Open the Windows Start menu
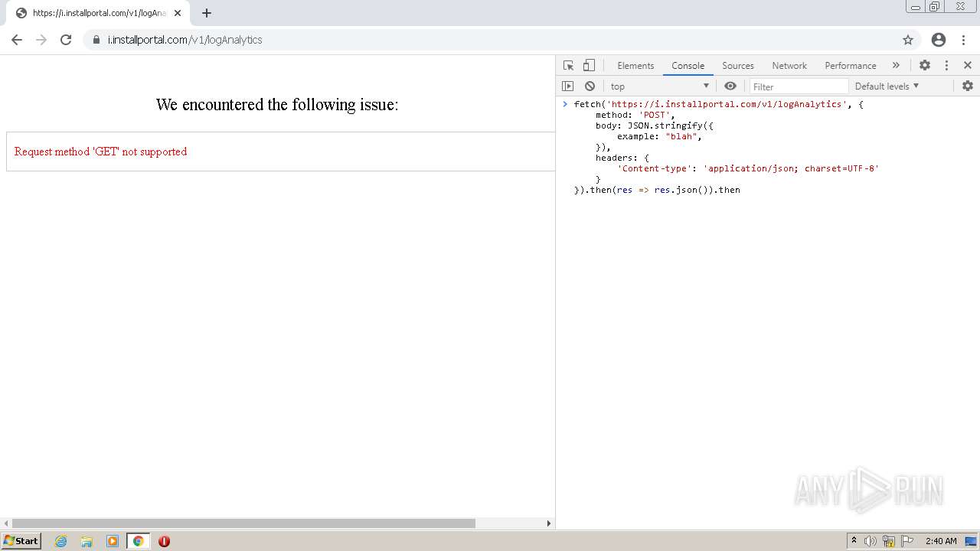 click(21, 541)
